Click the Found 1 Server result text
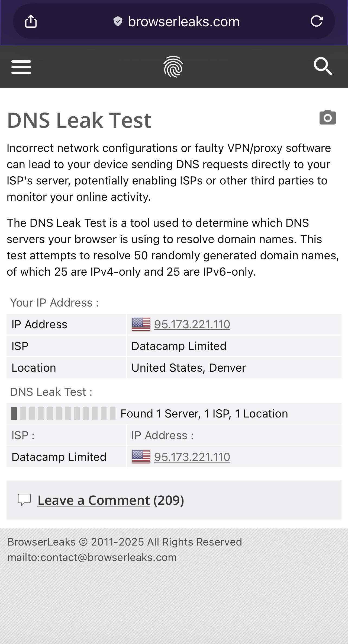Screen dimensions: 348x644 point(204,414)
